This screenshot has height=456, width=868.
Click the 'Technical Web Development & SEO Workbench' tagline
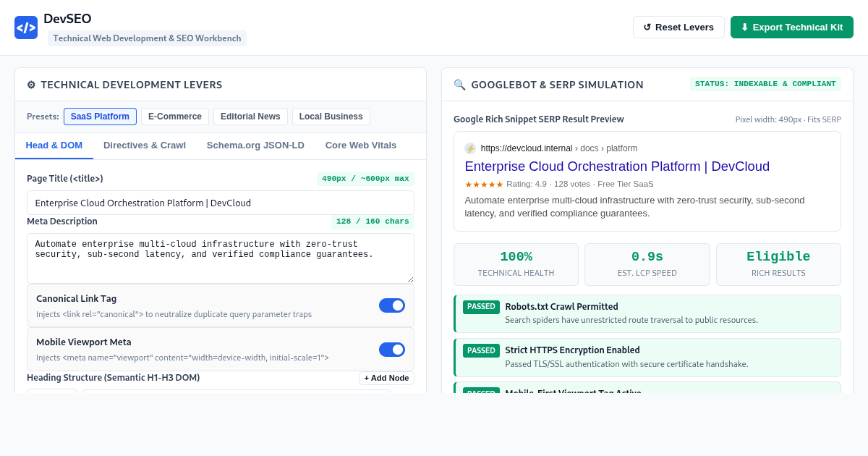click(x=147, y=38)
